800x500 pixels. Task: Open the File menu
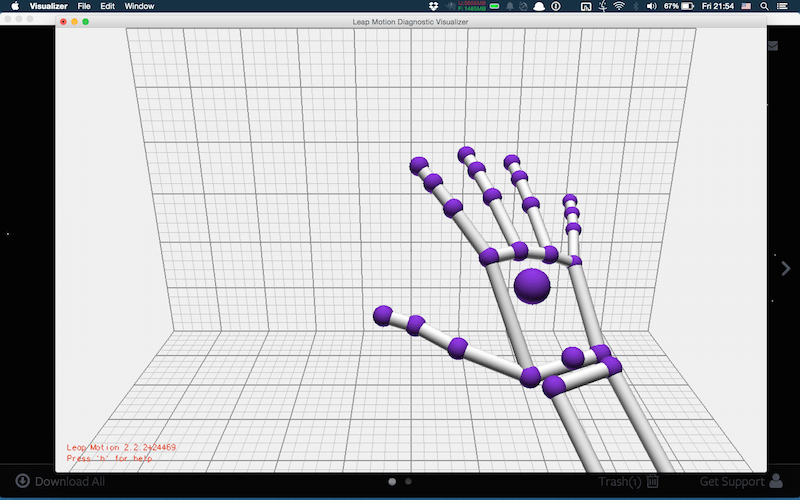coord(84,6)
